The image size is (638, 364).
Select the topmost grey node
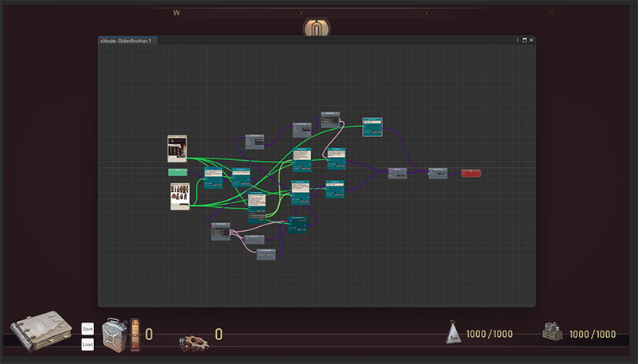[x=330, y=119]
